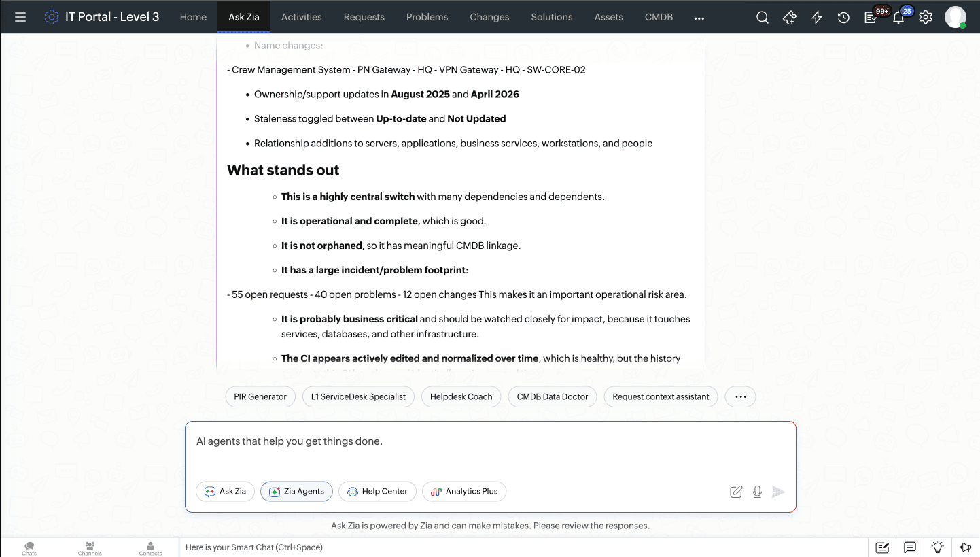The width and height of the screenshot is (980, 557).
Task: Go to the Assets tab
Action: [x=608, y=17]
